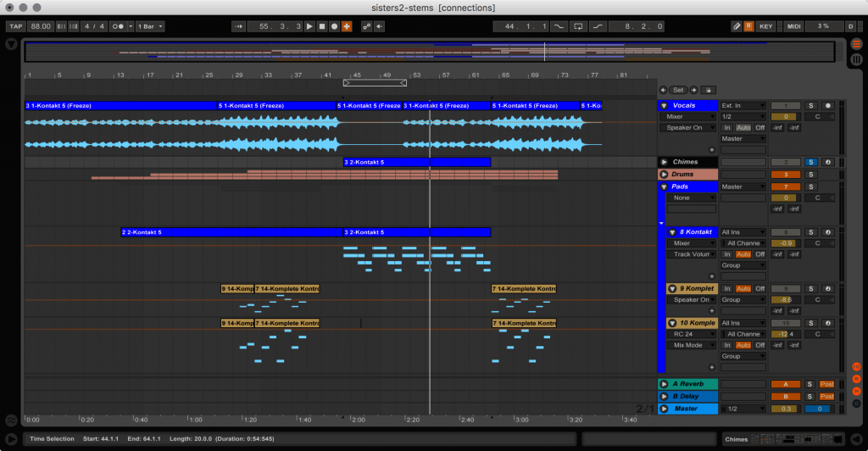Viewport: 868px width, 451px height.
Task: Unfold the Chimes track
Action: [x=665, y=162]
